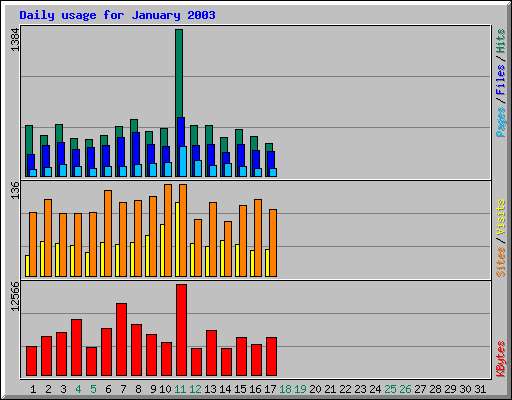
Task: Click day 3 on the x-axis
Action: tap(63, 389)
